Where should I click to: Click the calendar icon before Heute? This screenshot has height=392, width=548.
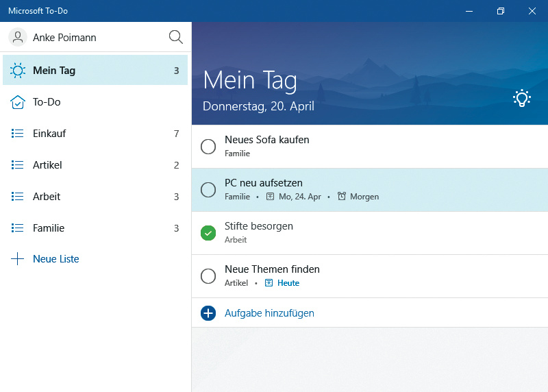tap(269, 283)
